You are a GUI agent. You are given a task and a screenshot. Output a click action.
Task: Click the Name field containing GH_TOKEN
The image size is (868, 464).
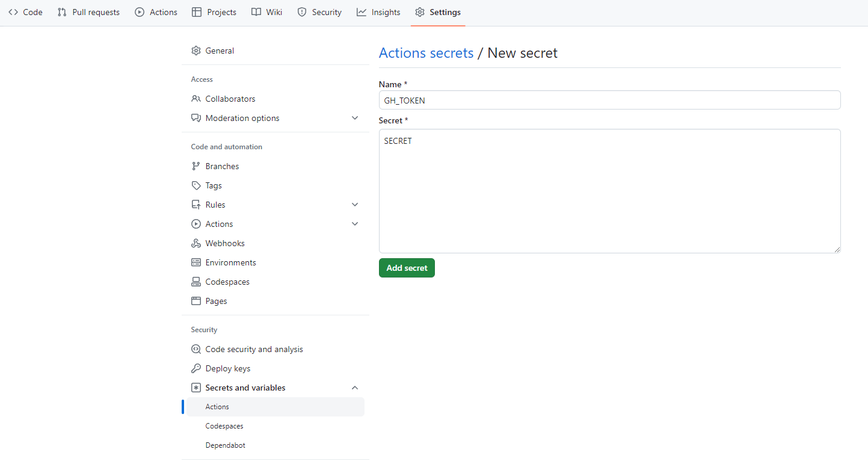click(609, 100)
